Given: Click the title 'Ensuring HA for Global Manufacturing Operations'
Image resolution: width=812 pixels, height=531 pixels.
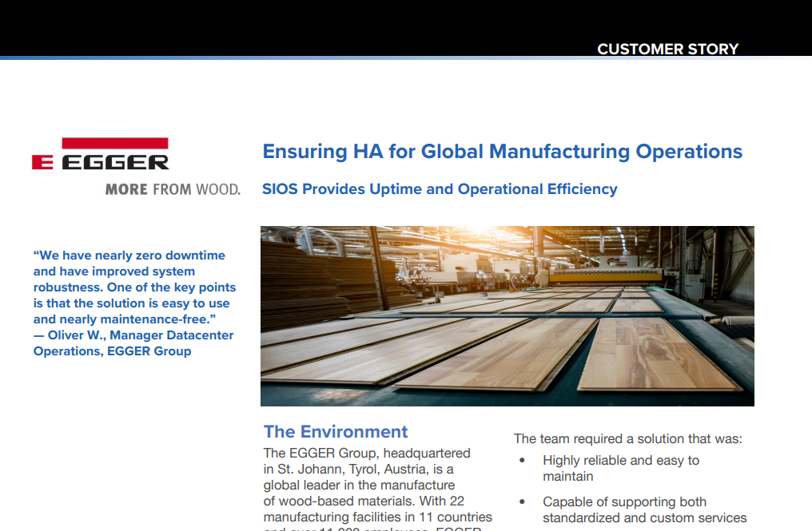Looking at the screenshot, I should (x=503, y=152).
